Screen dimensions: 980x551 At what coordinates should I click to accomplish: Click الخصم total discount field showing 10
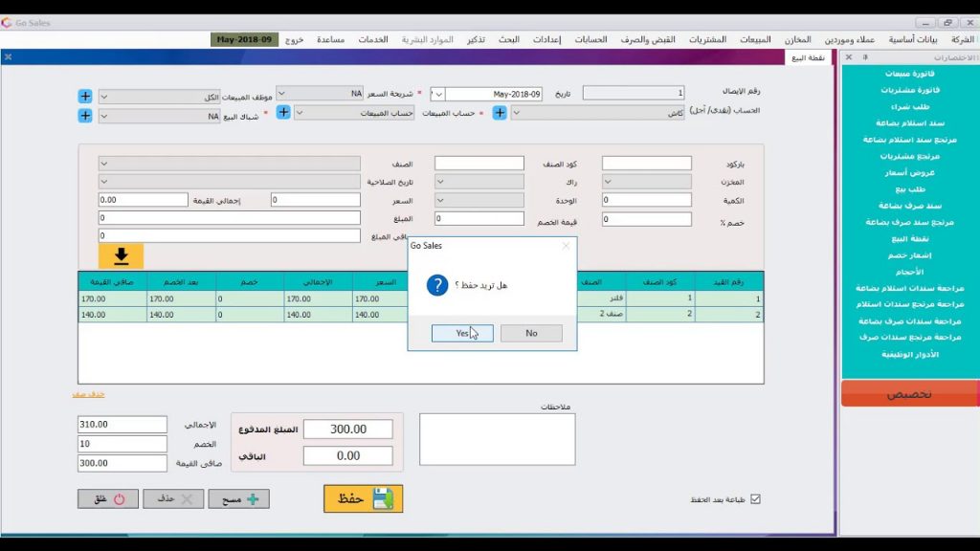pyautogui.click(x=122, y=444)
